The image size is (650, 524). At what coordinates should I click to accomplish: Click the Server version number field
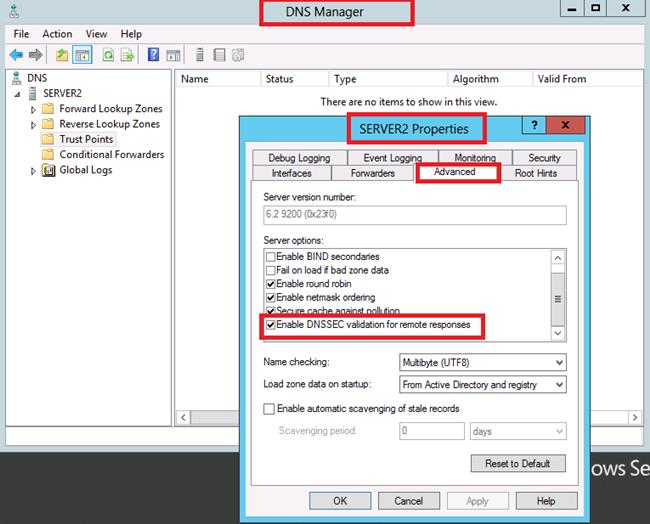(415, 215)
